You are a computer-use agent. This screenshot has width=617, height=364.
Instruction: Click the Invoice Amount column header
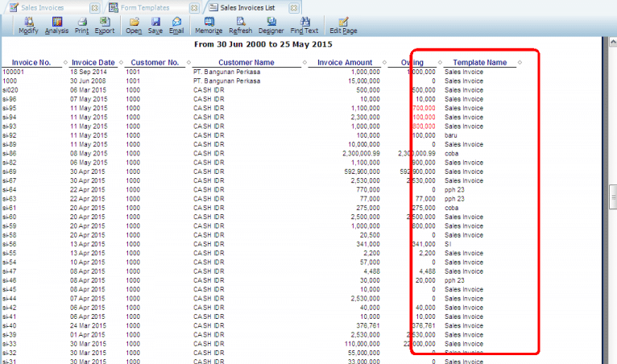pos(345,62)
